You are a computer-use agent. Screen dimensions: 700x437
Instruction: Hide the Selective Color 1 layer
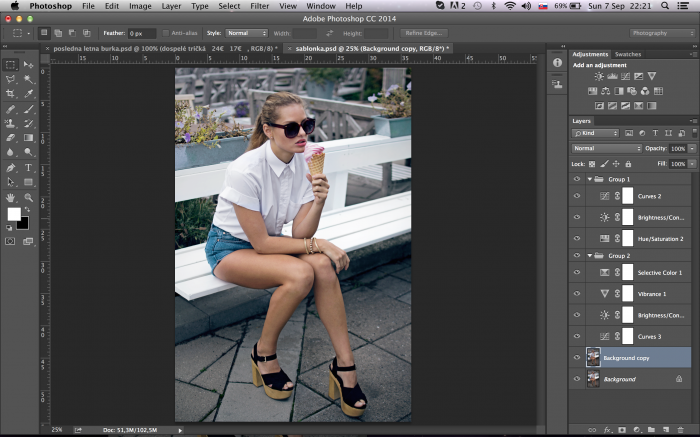coord(577,272)
